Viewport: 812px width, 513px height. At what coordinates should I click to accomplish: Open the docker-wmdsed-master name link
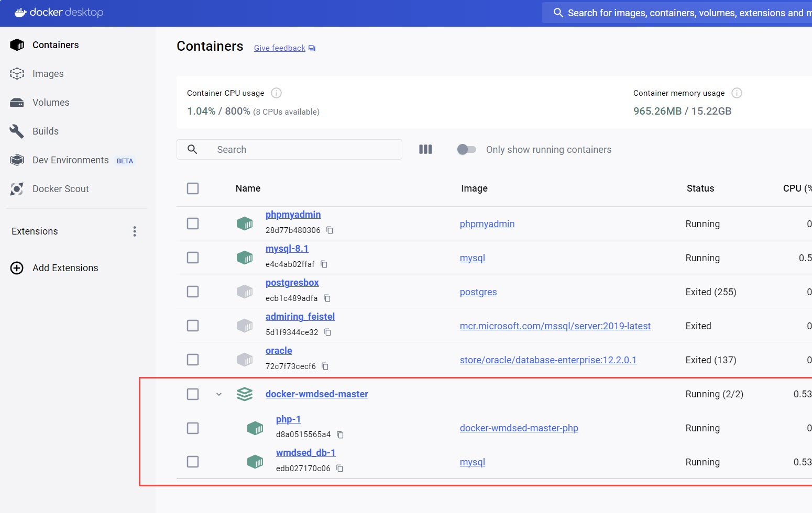(x=317, y=394)
